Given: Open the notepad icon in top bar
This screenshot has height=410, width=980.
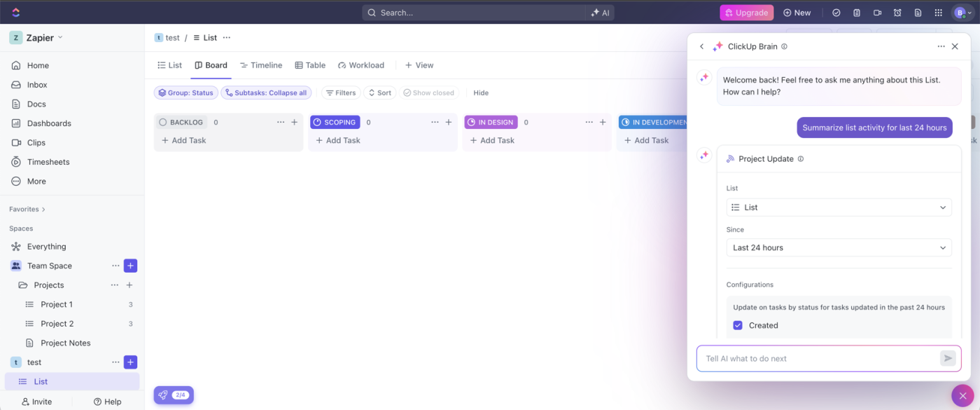Looking at the screenshot, I should coord(856,13).
